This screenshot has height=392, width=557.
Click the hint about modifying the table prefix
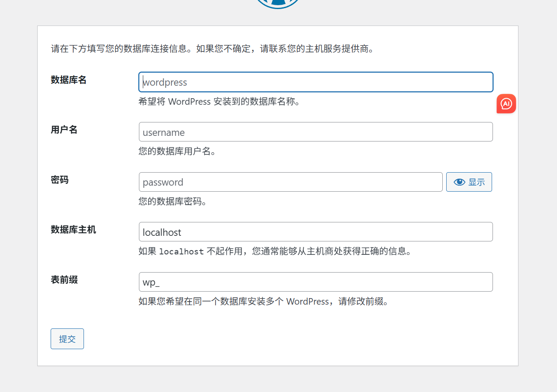tap(263, 302)
